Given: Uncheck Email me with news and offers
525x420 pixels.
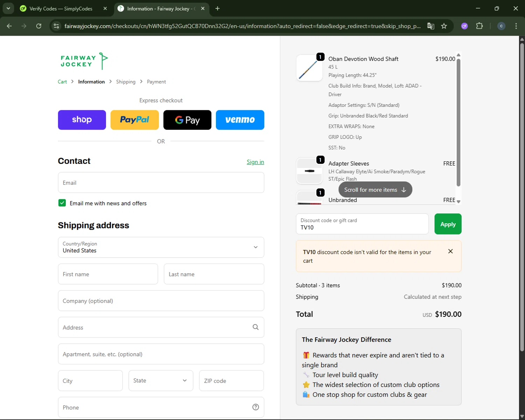Looking at the screenshot, I should [x=62, y=203].
